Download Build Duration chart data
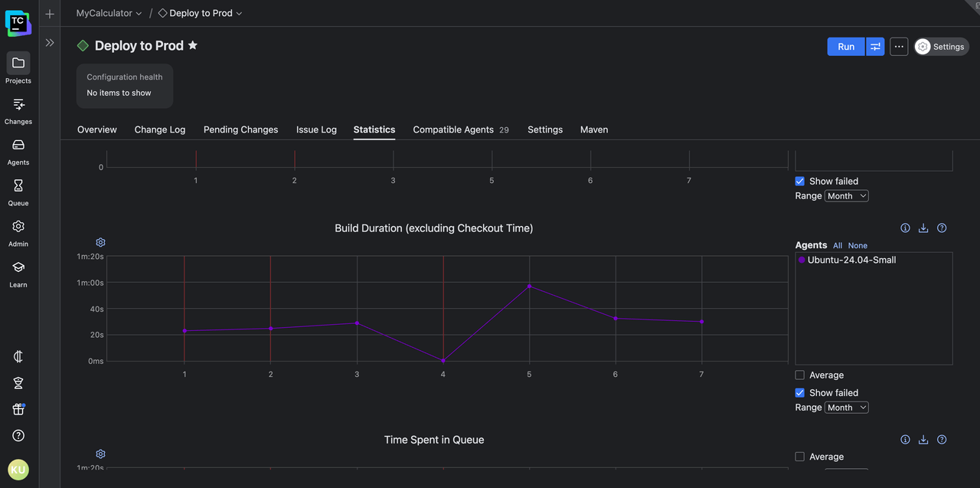 tap(923, 228)
